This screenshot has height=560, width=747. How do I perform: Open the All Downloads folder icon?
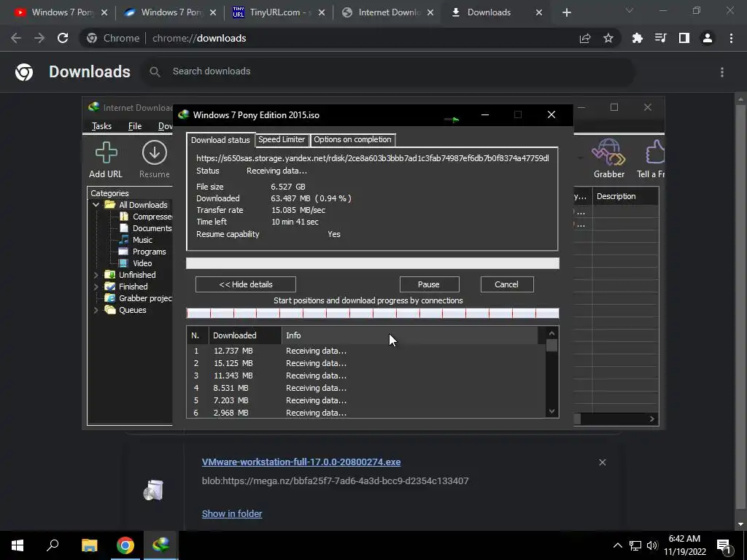point(110,205)
